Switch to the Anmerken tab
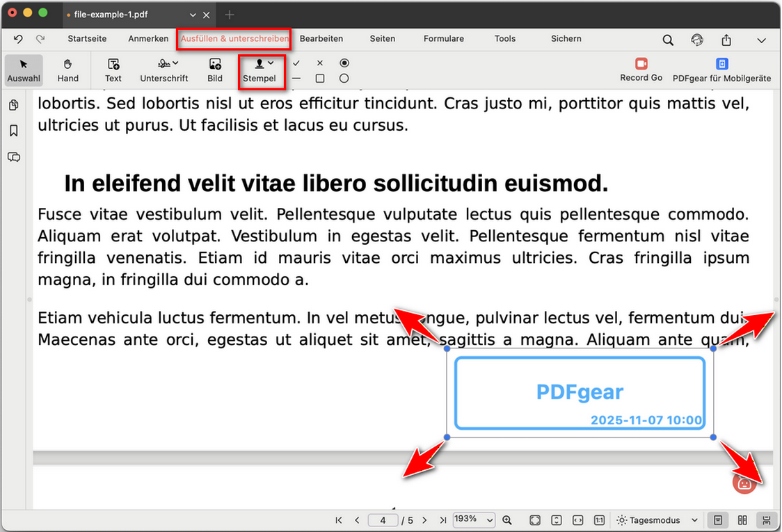The image size is (782, 532). click(147, 39)
